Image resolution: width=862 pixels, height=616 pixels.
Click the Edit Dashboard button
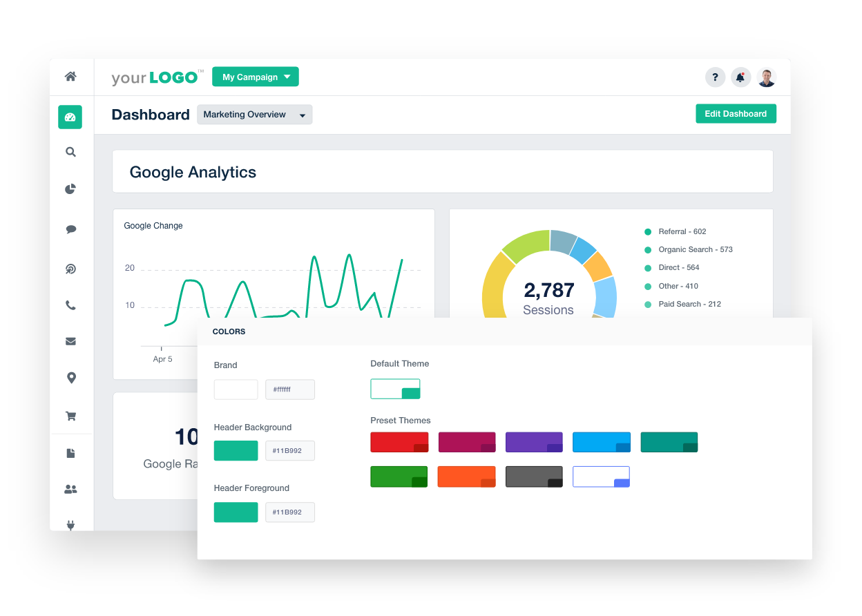[736, 114]
